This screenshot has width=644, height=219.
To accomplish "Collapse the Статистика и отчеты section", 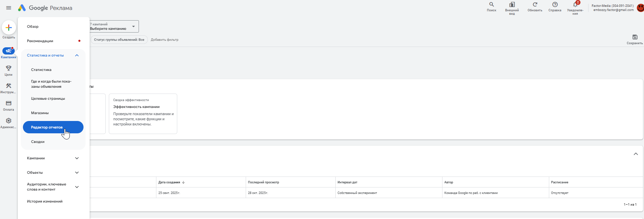I will [77, 56].
